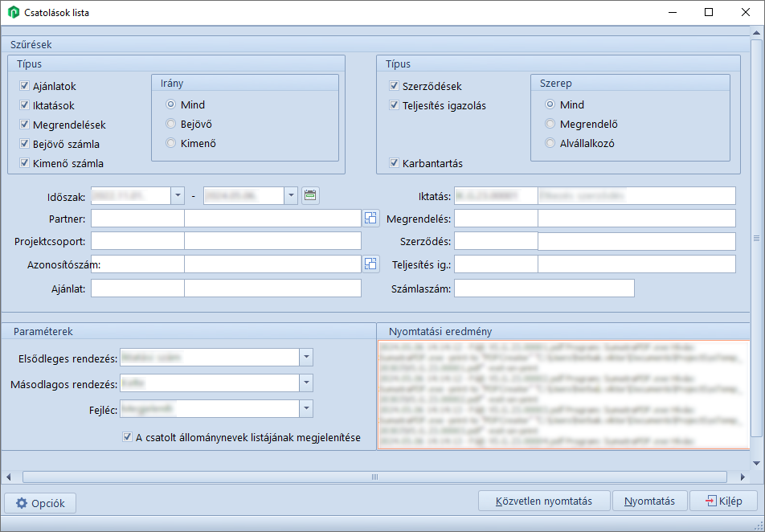Disable attached filenames list display checkbox
Screen dimensions: 765x532
coord(127,438)
